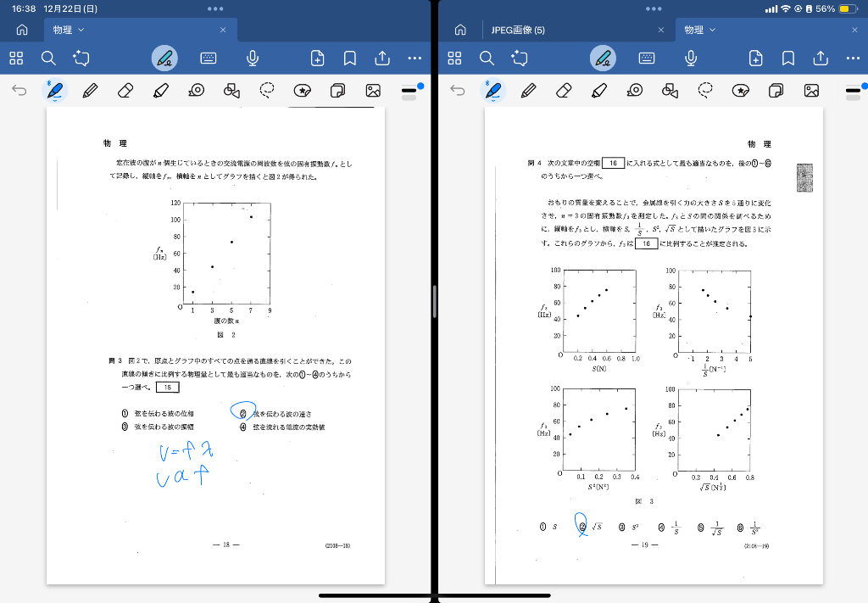The height and width of the screenshot is (603, 868).
Task: Select the highlighter tool in left pane
Action: click(160, 91)
